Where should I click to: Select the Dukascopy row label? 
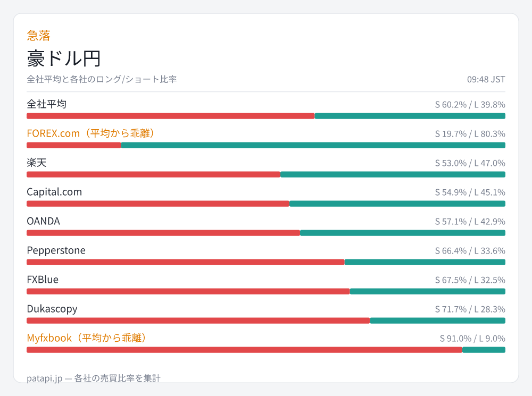click(x=52, y=309)
